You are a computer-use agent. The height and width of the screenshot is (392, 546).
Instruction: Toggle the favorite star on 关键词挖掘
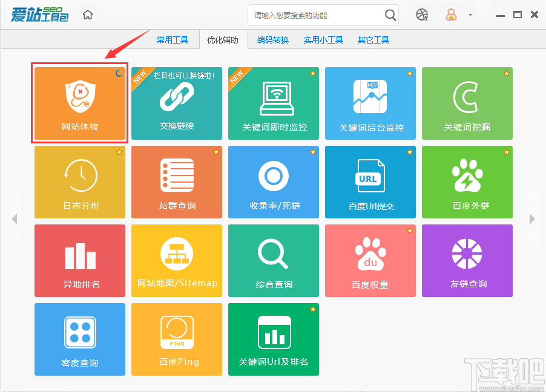point(506,73)
